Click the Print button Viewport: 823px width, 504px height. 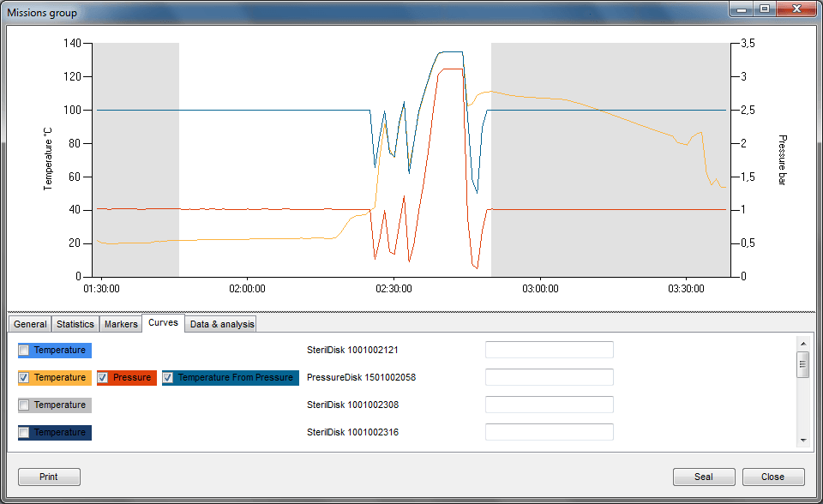click(48, 477)
